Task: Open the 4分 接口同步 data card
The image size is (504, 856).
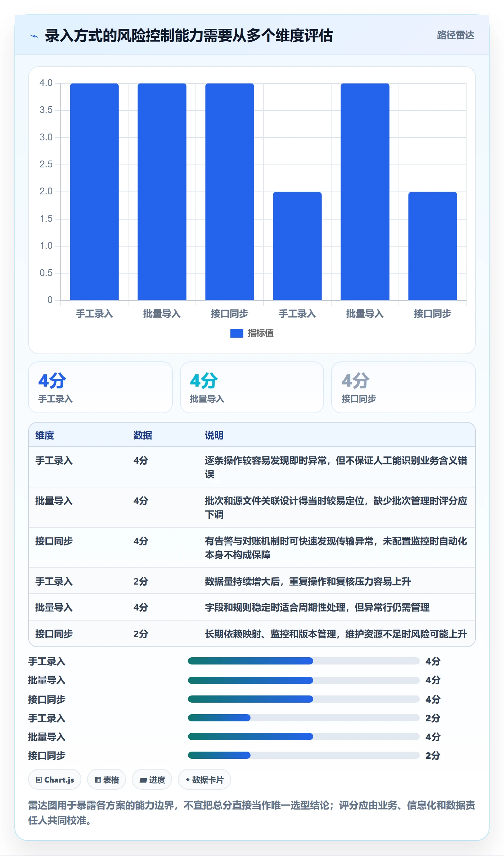Action: [404, 387]
